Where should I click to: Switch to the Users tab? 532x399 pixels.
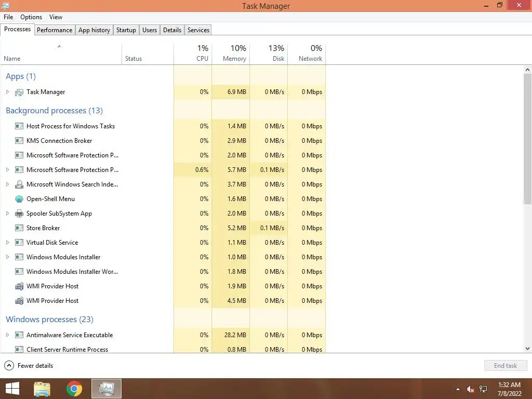coord(150,30)
